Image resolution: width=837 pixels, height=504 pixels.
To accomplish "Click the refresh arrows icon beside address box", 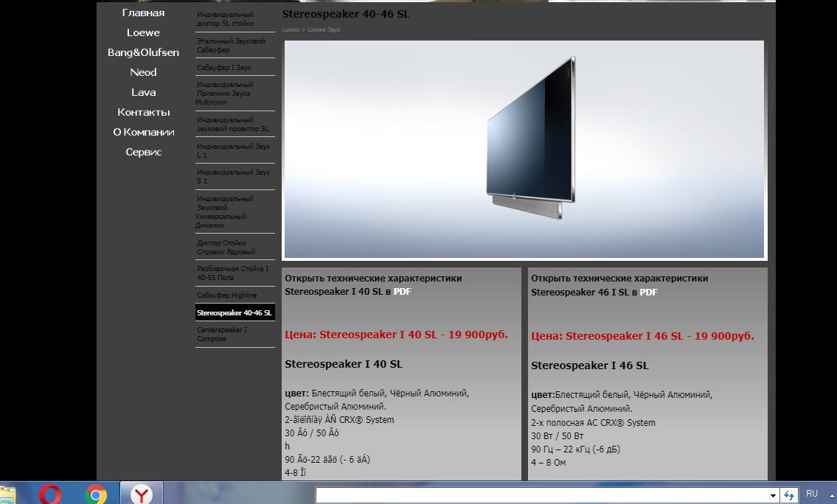I will coord(789,495).
